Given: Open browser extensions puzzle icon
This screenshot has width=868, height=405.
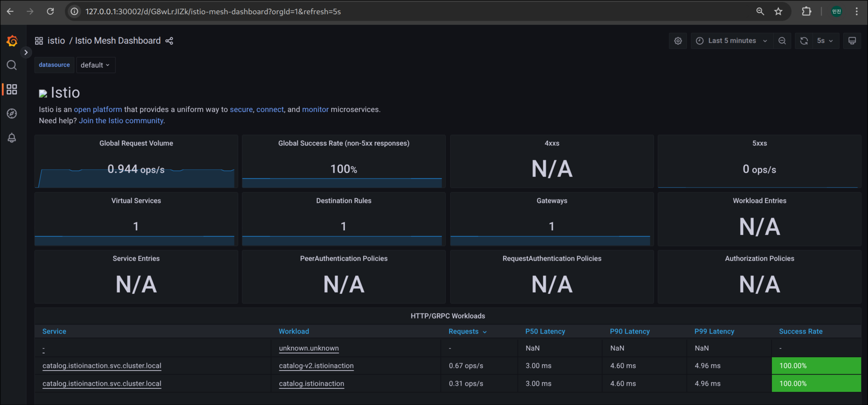Looking at the screenshot, I should tap(806, 12).
